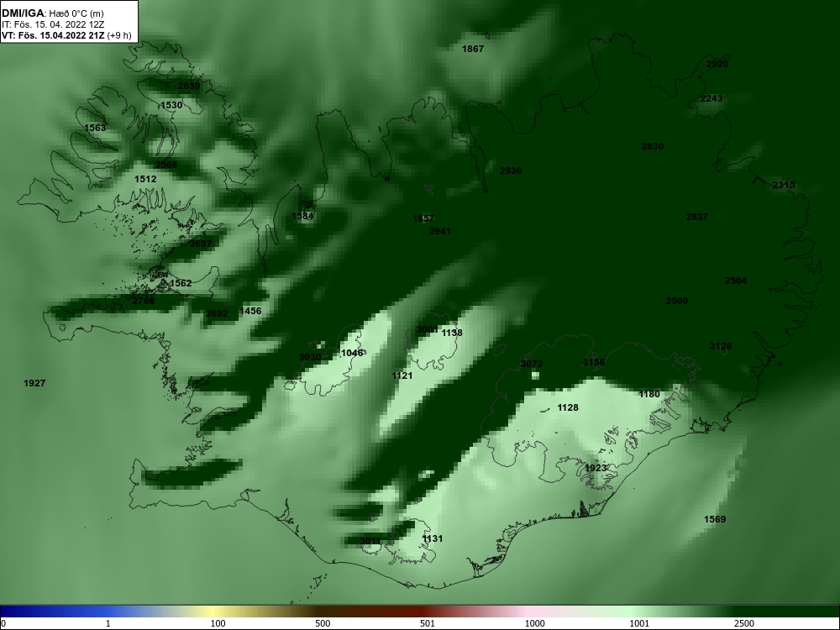
Task: Click the map value 2692
Action: (x=217, y=313)
